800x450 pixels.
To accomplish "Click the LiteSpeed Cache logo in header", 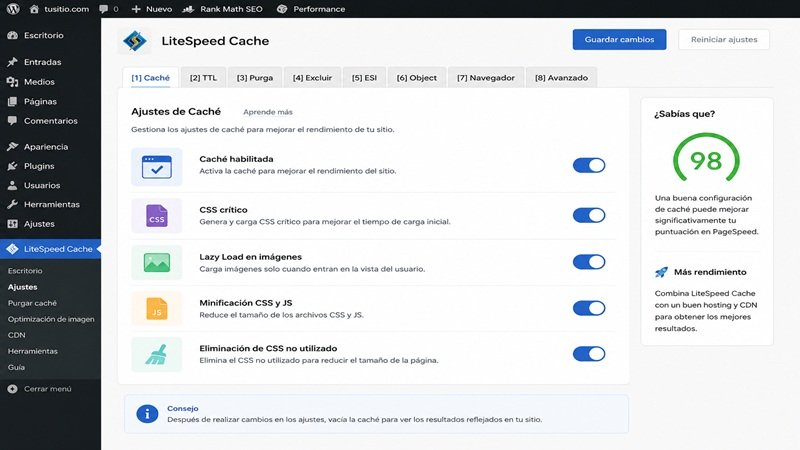I will pos(135,41).
